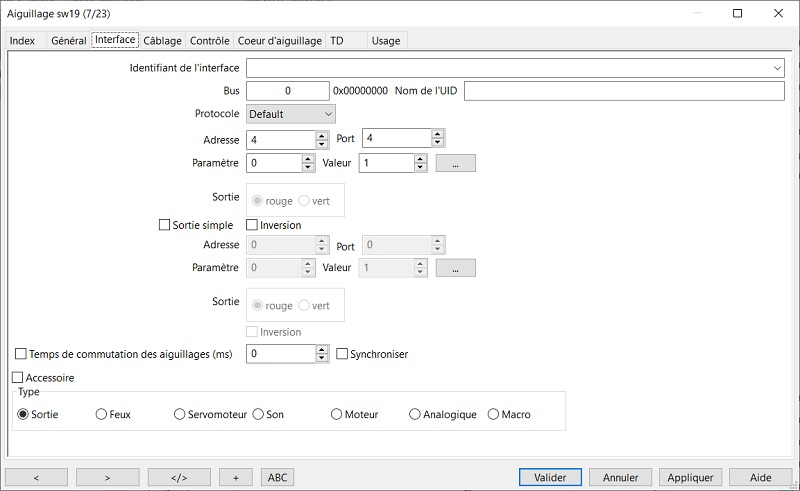This screenshot has width=800, height=491.
Task: Select the Servomoteur type radio button
Action: pos(180,414)
